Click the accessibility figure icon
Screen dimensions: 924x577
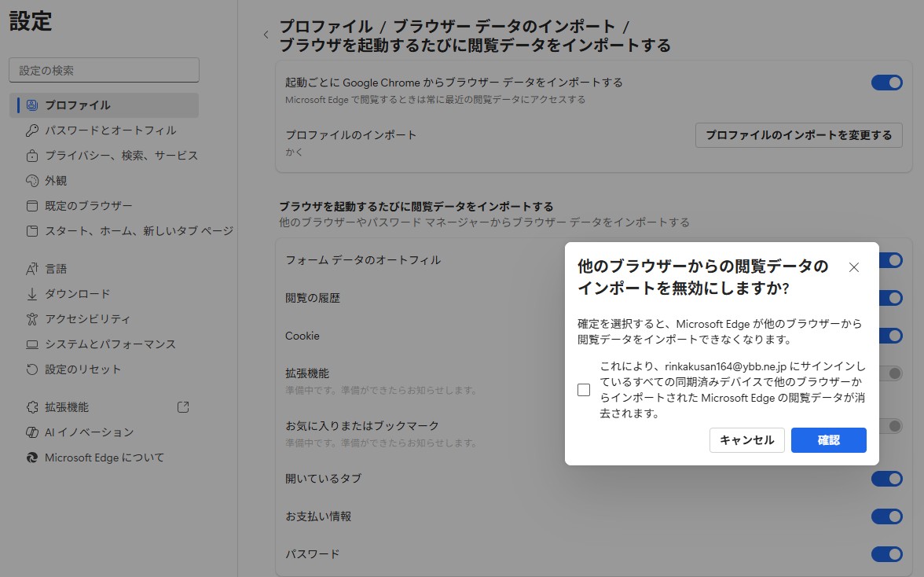pos(32,319)
